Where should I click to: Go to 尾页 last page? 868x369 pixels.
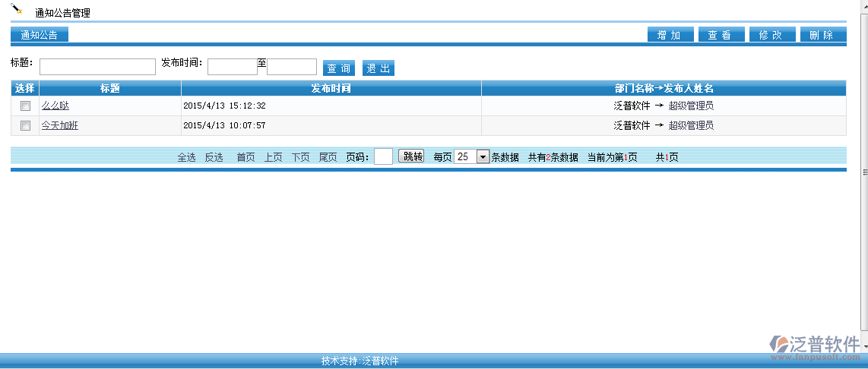pos(328,157)
